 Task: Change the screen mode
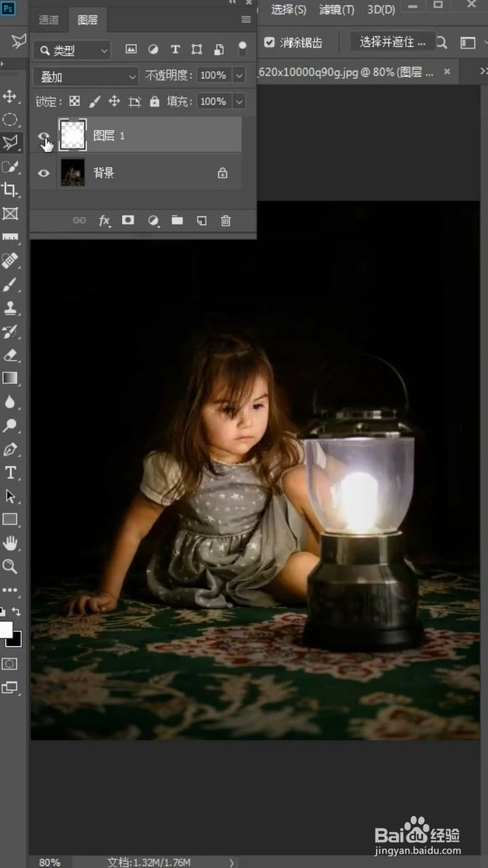click(x=9, y=688)
